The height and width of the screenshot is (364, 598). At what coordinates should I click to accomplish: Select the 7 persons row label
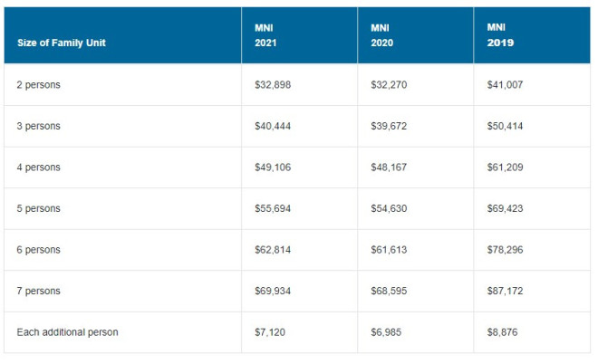[x=38, y=291]
